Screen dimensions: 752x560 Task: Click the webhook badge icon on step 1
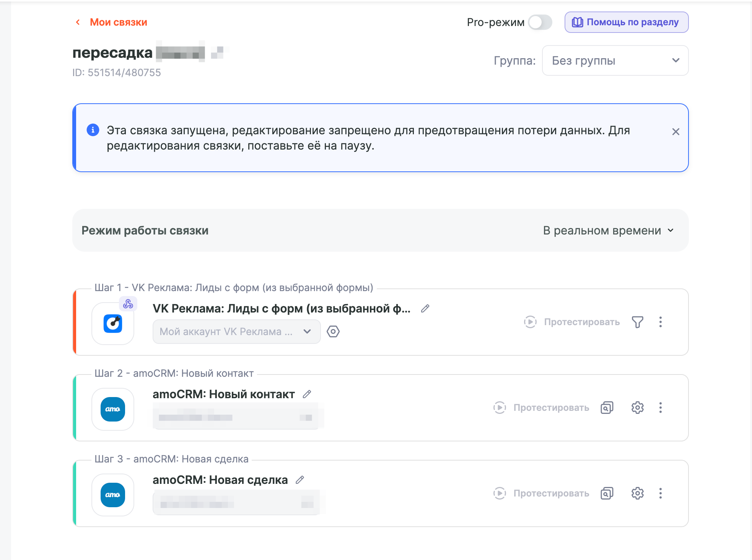128,304
